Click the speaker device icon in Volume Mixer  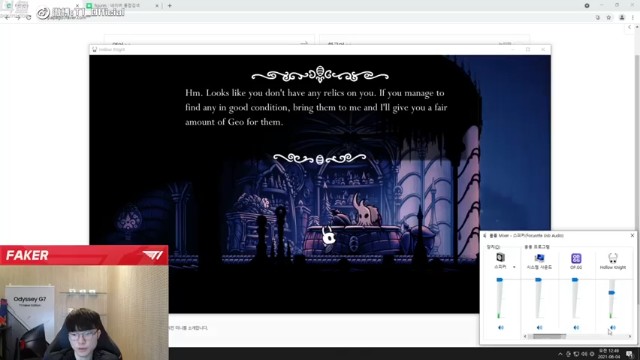pos(500,257)
